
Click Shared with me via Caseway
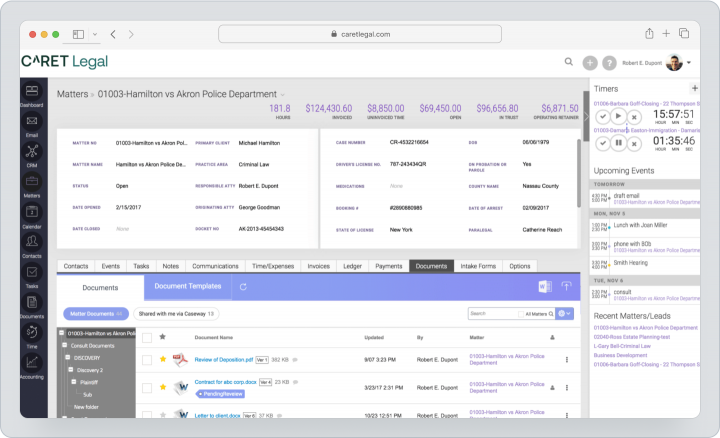pyautogui.click(x=176, y=314)
